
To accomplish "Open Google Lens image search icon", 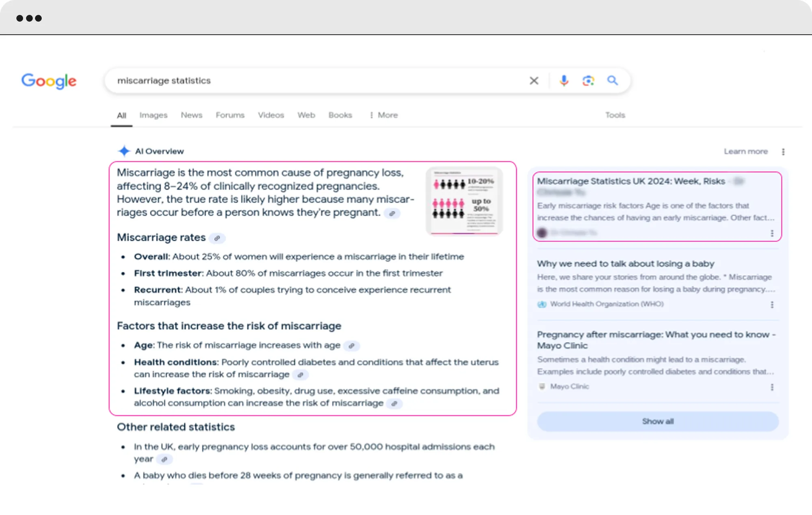I will pyautogui.click(x=588, y=80).
